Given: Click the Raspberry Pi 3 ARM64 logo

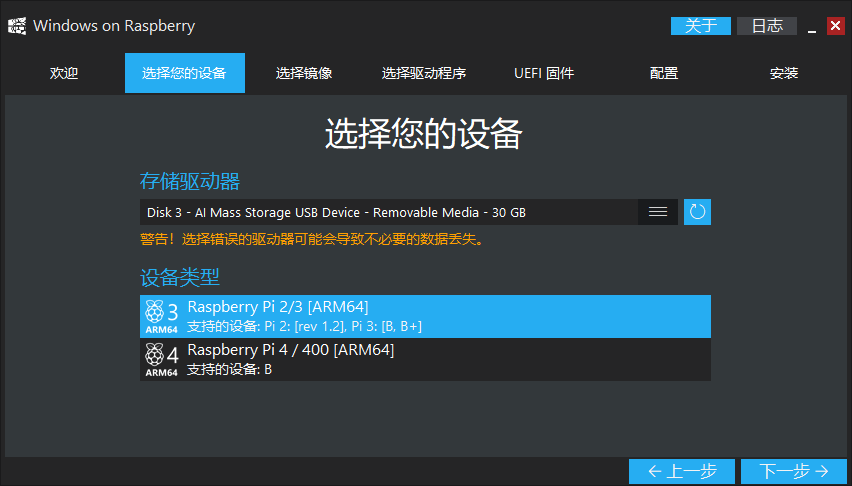Looking at the screenshot, I should [x=162, y=316].
